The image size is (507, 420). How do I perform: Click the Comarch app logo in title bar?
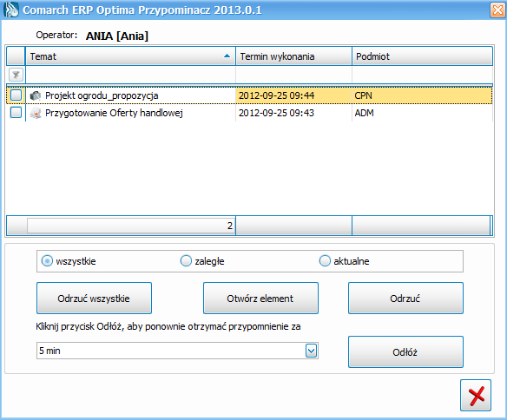pos(11,10)
